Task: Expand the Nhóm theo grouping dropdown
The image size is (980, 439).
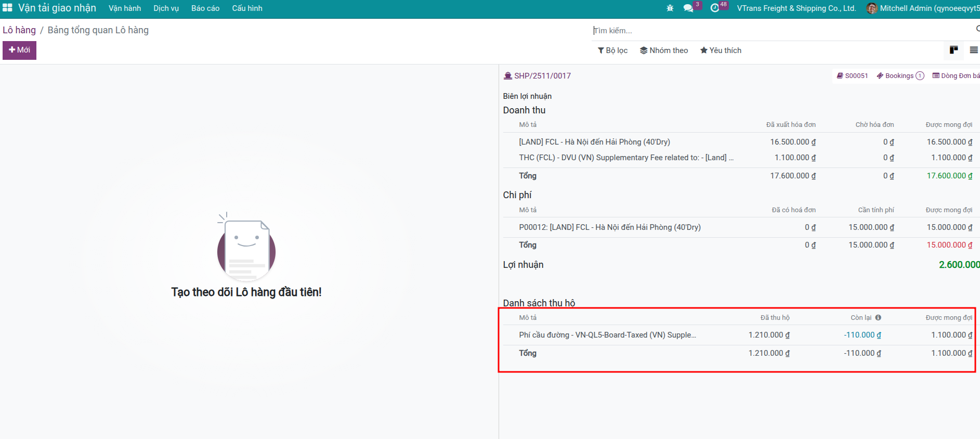Action: [x=664, y=50]
